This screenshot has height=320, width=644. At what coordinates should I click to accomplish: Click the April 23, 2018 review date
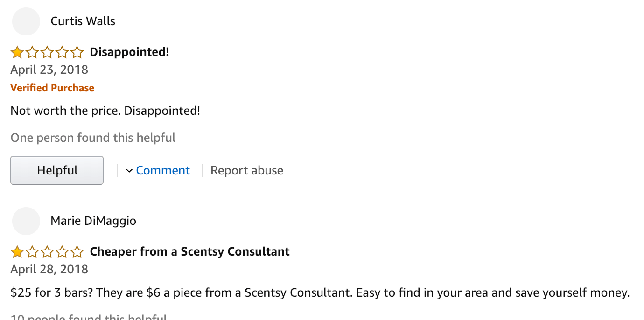click(x=49, y=70)
